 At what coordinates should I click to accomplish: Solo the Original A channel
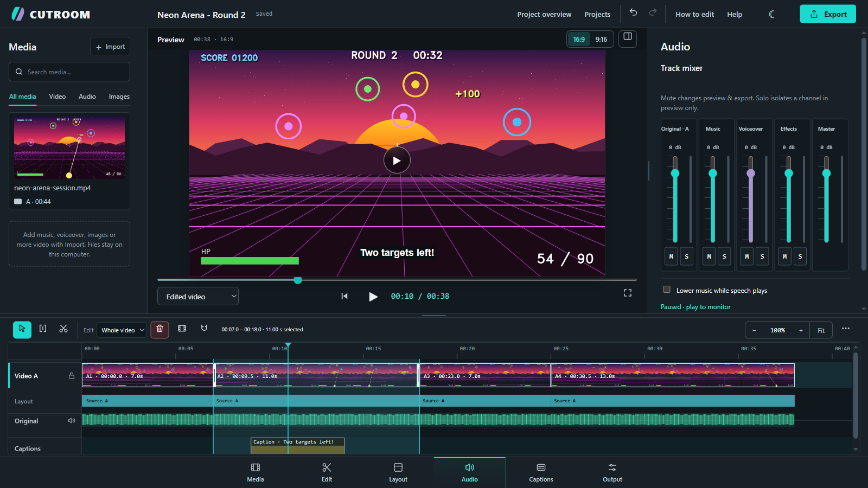[686, 256]
